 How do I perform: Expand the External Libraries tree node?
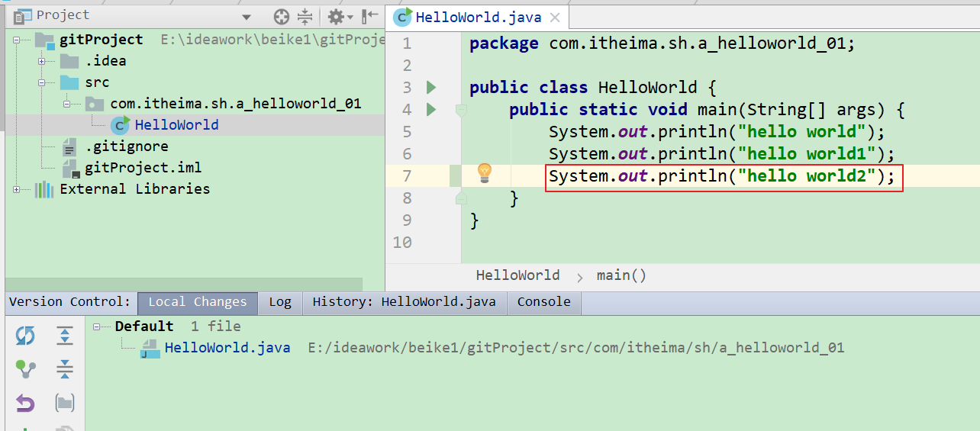tap(18, 189)
